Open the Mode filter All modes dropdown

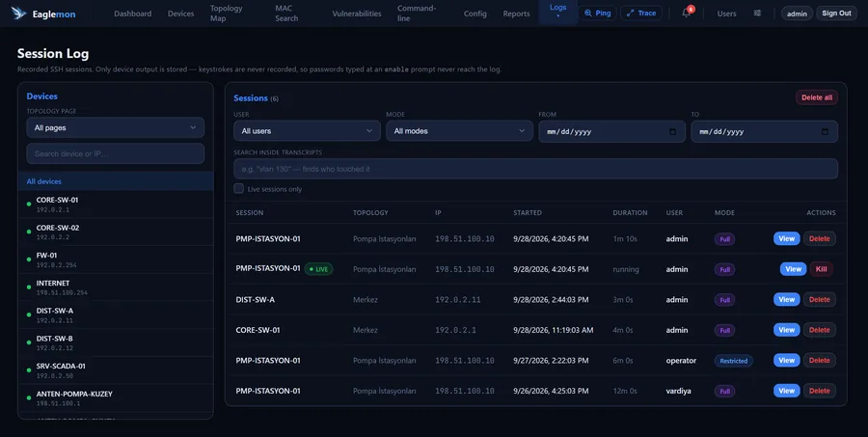(459, 131)
